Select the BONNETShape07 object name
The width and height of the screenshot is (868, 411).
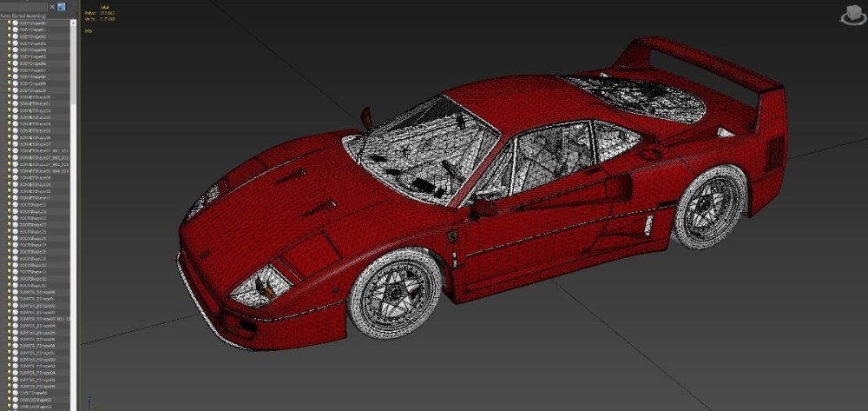coord(35,144)
